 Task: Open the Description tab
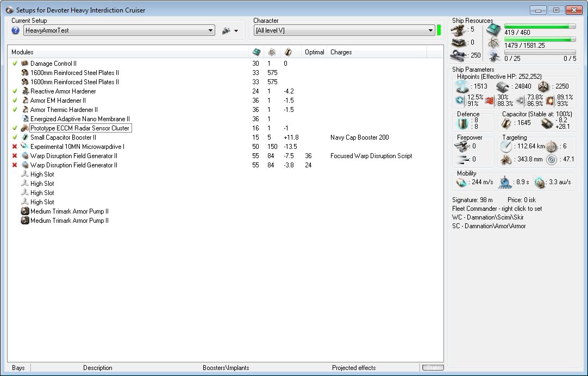97,368
